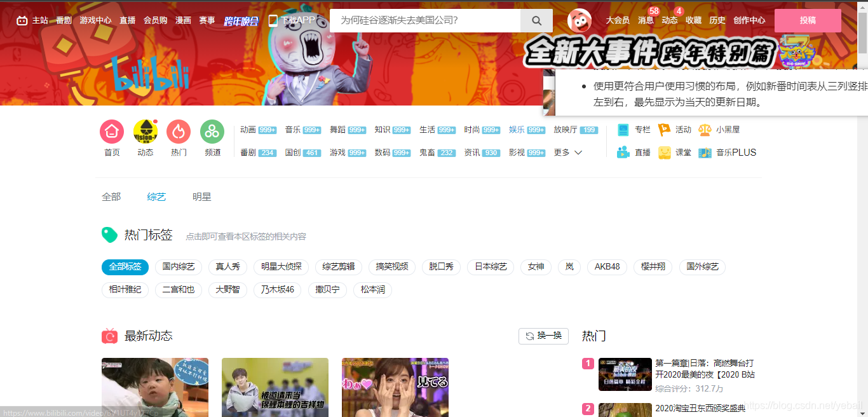The image size is (868, 417).
Task: Click the search magnifier button
Action: click(537, 20)
